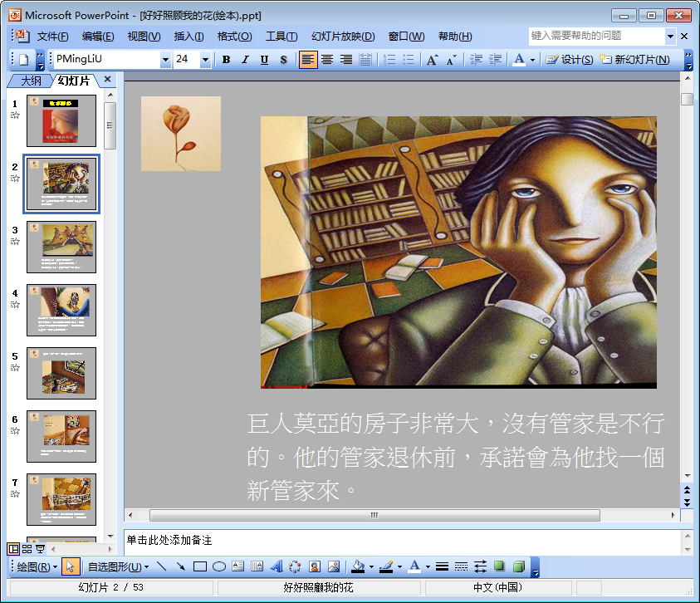Apply font color from formatting toolbar
The width and height of the screenshot is (700, 603).
coord(519,60)
